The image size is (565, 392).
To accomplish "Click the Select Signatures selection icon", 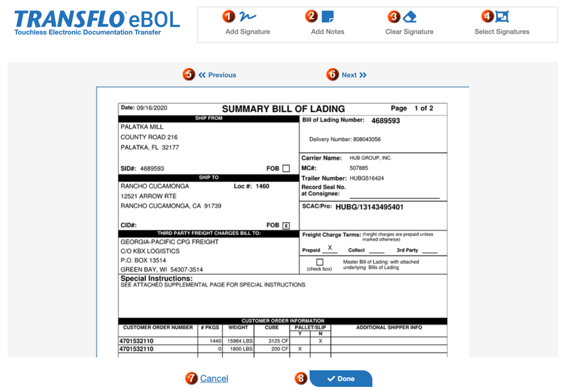I will (502, 17).
